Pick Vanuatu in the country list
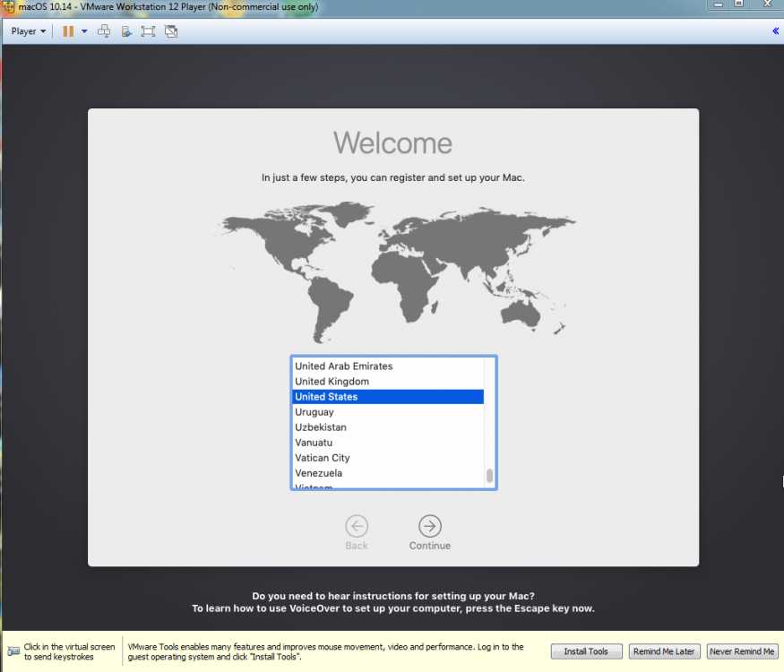Viewport: 784px width, 672px height. click(387, 443)
